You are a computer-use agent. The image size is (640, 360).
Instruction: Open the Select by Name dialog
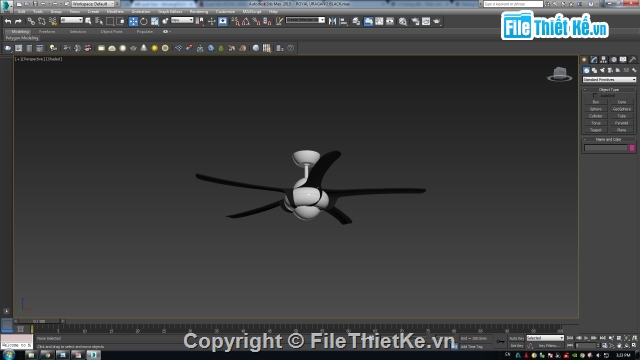point(99,21)
